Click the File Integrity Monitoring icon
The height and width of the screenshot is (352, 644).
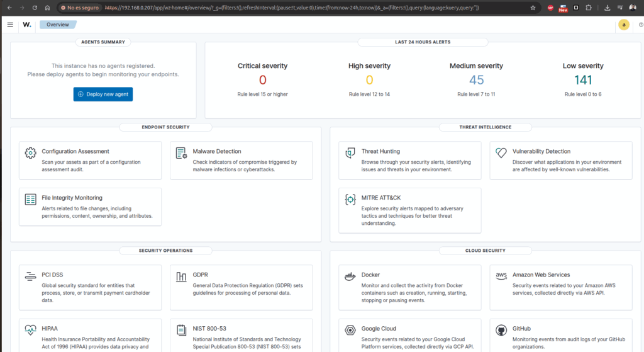(x=30, y=199)
